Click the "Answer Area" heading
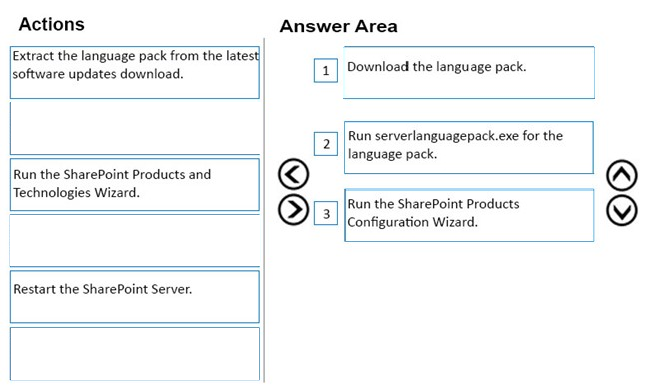This screenshot has height=390, width=646. (339, 26)
